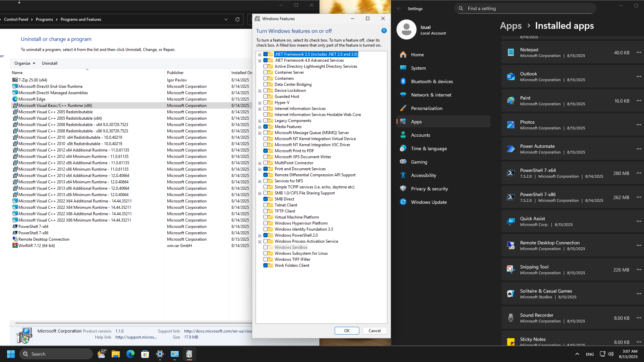Select the 7-Zip 25.00 (x64) program row

point(131,80)
